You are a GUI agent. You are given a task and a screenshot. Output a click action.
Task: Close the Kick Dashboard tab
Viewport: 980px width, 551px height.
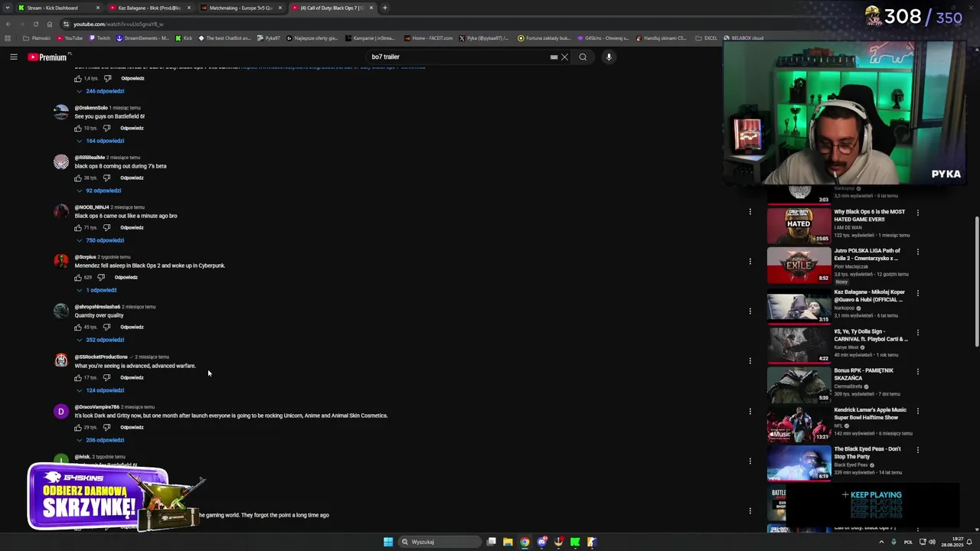click(98, 8)
